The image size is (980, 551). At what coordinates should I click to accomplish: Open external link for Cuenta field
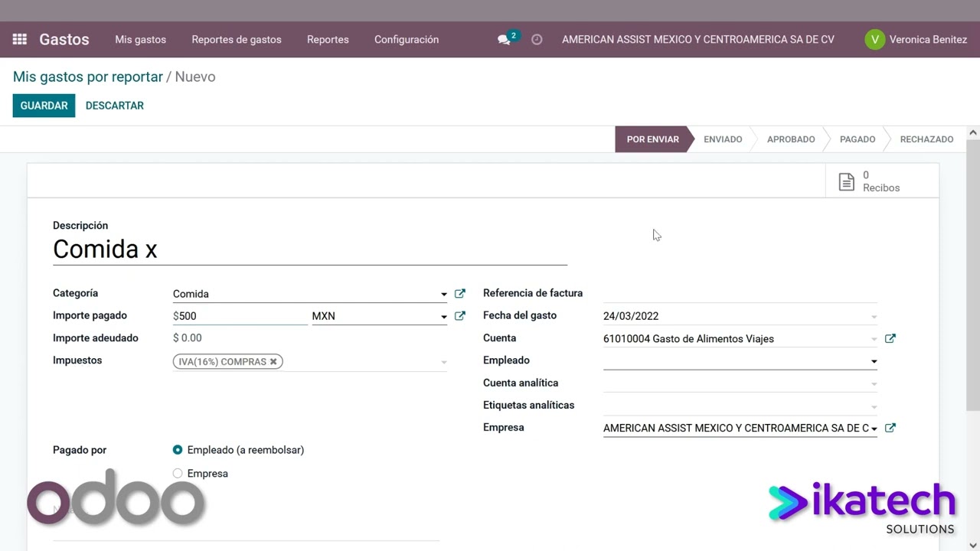point(890,338)
